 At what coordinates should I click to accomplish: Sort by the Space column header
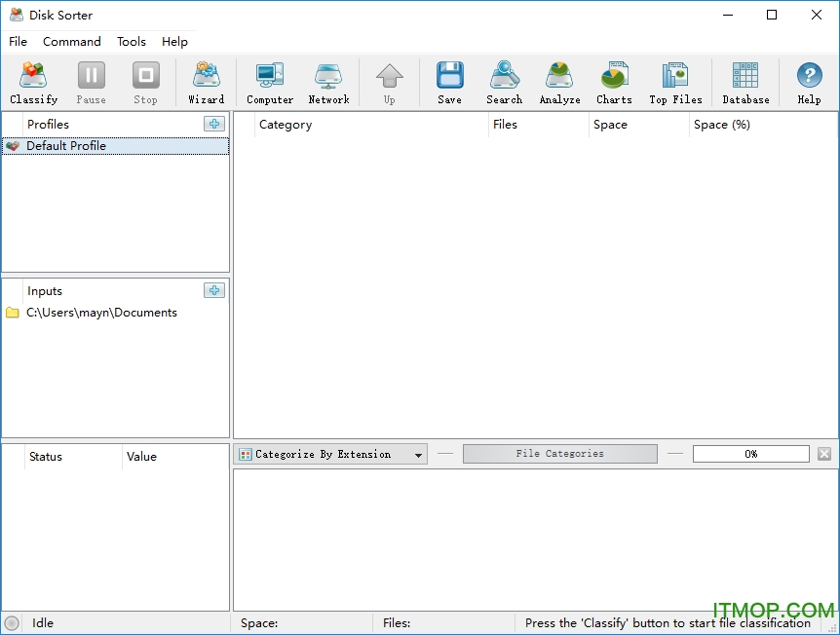(x=638, y=125)
